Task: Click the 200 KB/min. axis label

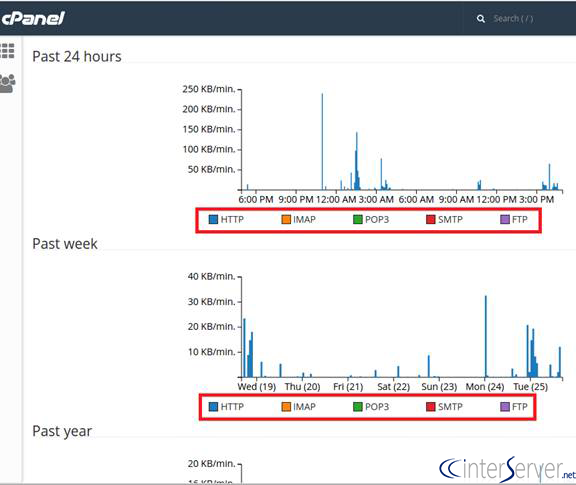Action: click(x=209, y=109)
